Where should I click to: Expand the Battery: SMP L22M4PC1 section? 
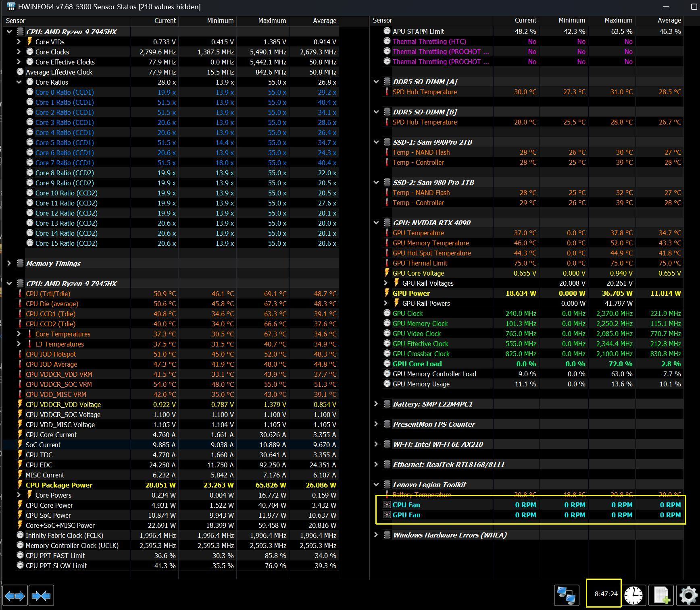(376, 404)
